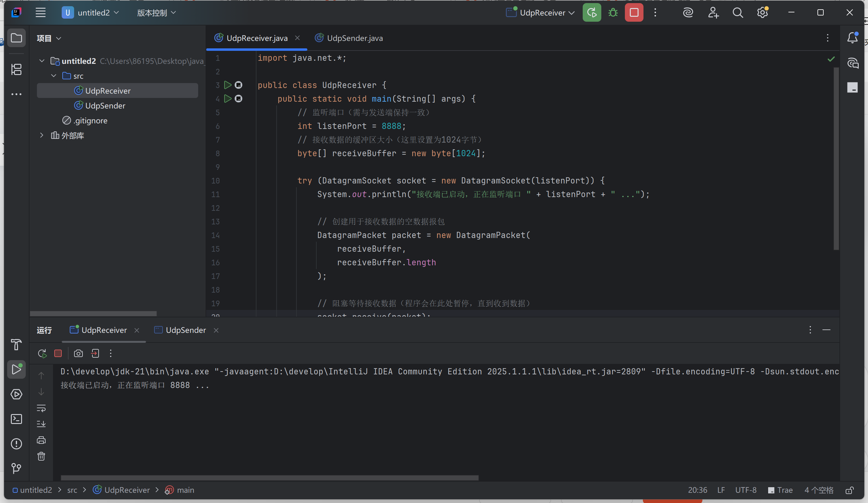Switch to the UdpSender.java editor tab

(354, 38)
